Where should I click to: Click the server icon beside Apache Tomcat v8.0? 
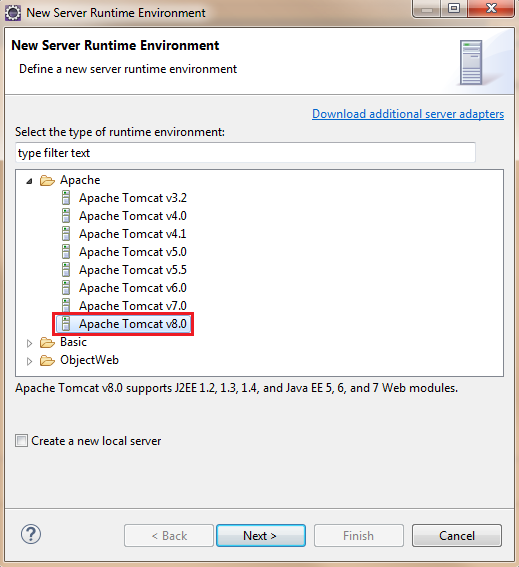66,324
